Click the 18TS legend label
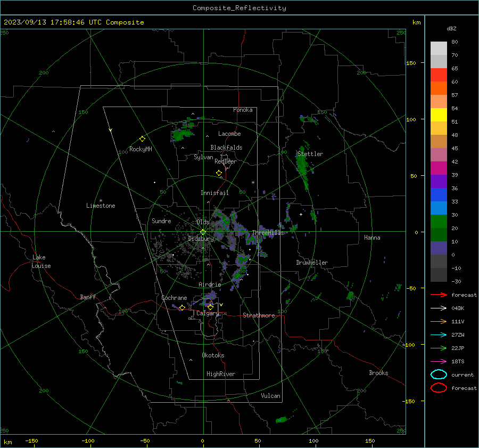Screen dimensions: 479x448 [x=458, y=362]
